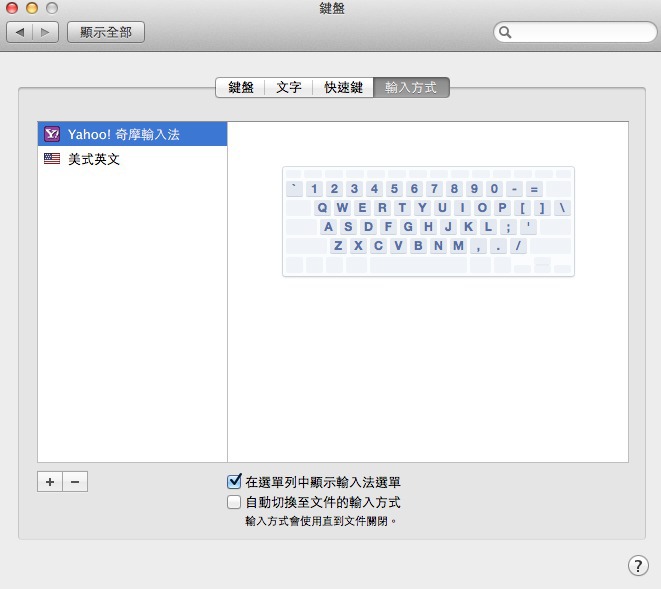Open help with question mark button
The image size is (661, 589).
click(638, 565)
